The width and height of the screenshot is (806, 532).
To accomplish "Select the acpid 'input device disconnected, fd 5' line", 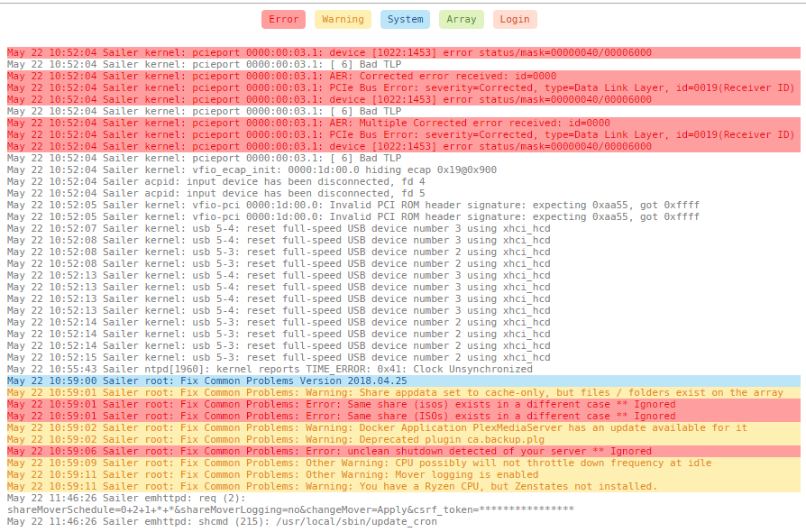I will tap(215, 193).
